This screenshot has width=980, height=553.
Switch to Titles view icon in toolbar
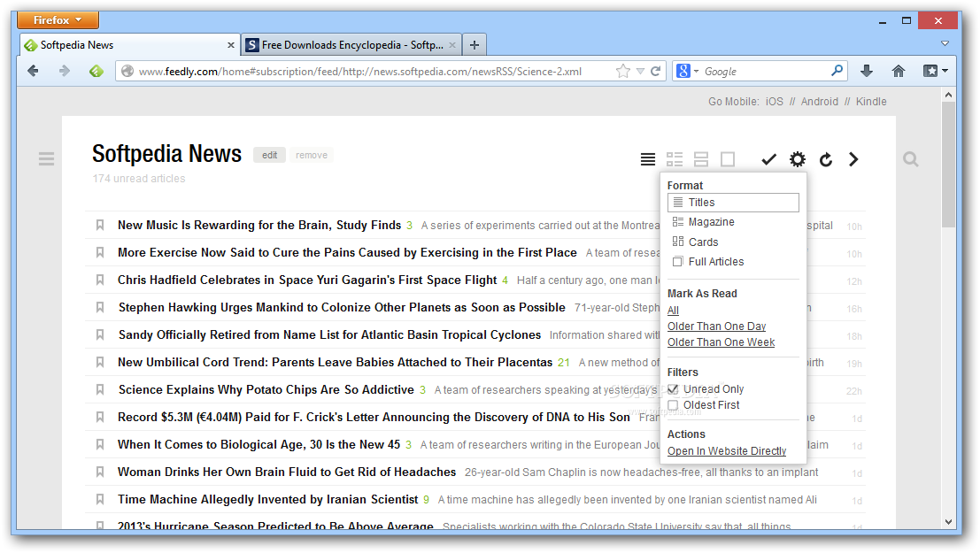pyautogui.click(x=648, y=159)
